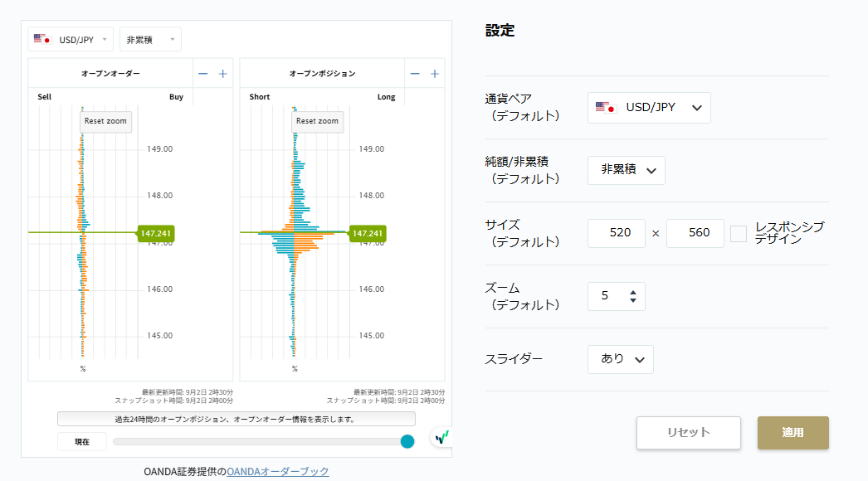Click minus icon on Open Position chart

coord(415,74)
